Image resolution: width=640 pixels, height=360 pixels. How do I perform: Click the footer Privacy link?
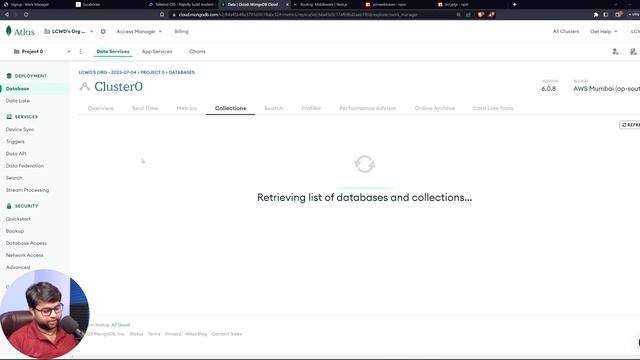coord(173,334)
